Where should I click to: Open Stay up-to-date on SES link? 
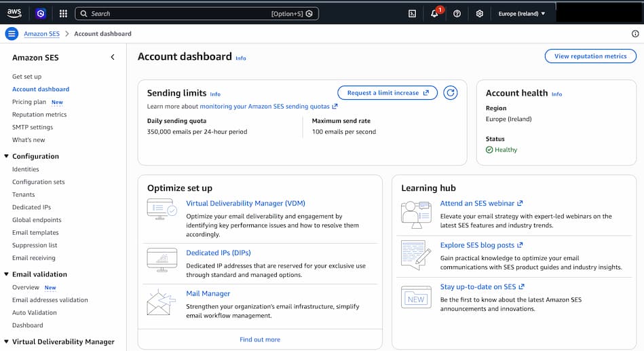point(482,287)
